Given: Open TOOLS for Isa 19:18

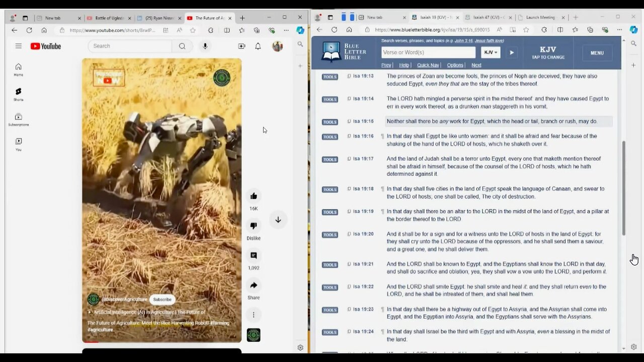Looking at the screenshot, I should (330, 189).
